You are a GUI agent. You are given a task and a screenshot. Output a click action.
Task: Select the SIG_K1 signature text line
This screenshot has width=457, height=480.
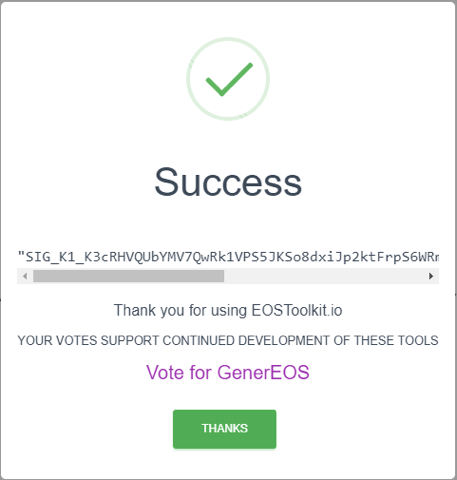[228, 257]
